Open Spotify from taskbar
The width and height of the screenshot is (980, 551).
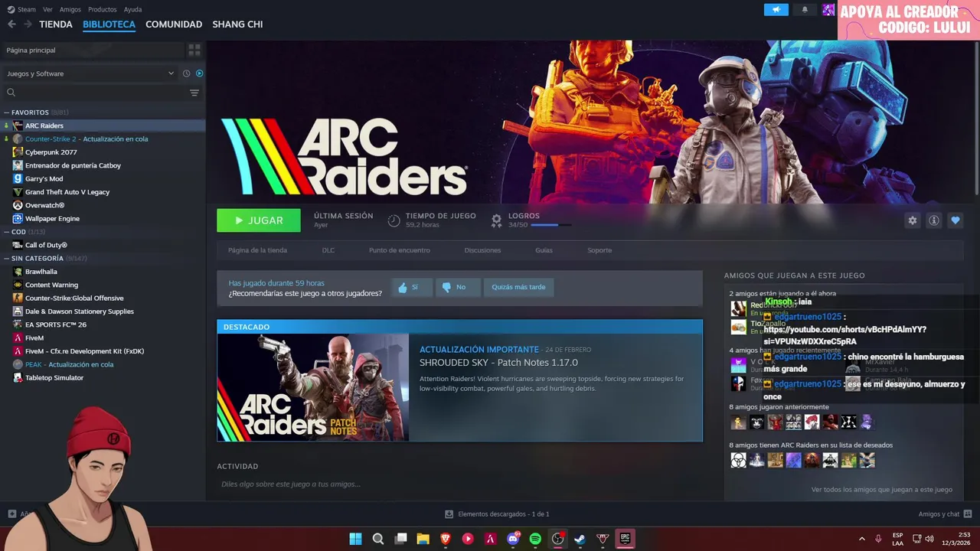click(535, 539)
